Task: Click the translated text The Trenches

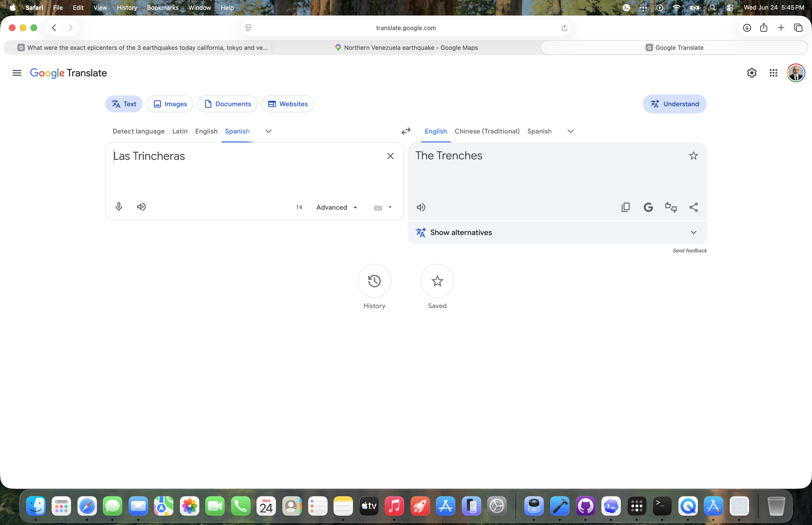Action: pos(449,156)
